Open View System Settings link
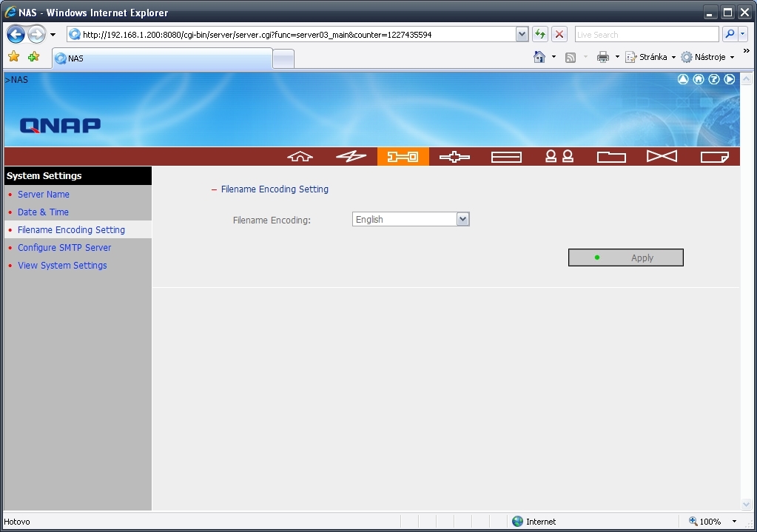The width and height of the screenshot is (757, 532). click(62, 266)
